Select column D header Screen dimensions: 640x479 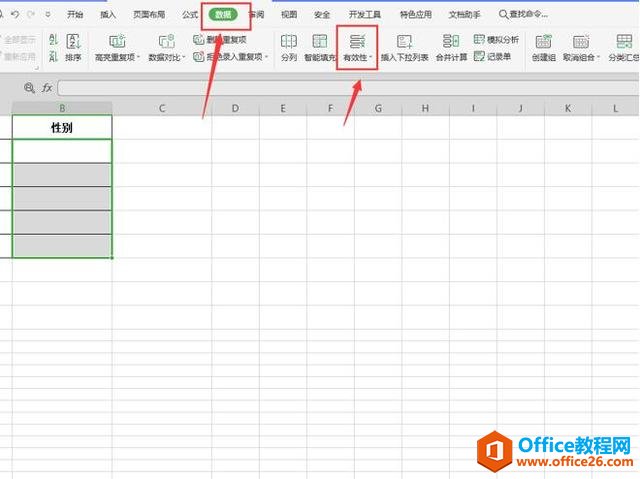coord(236,108)
